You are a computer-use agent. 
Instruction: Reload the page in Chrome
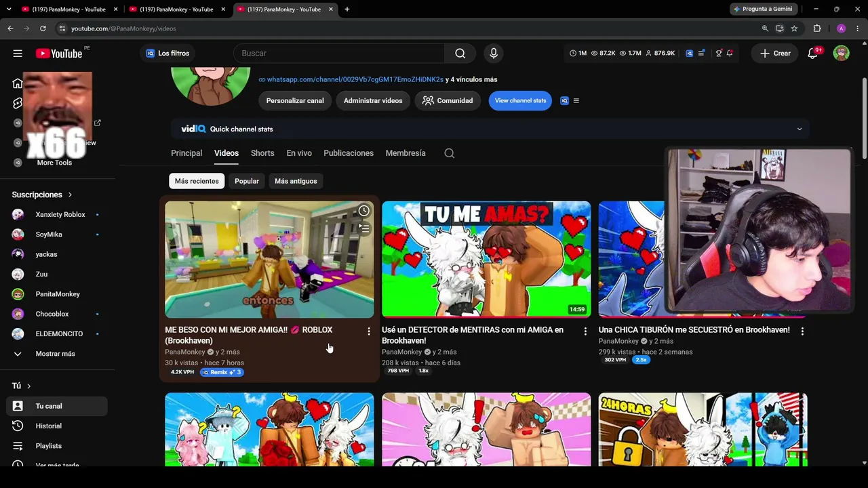(x=43, y=28)
